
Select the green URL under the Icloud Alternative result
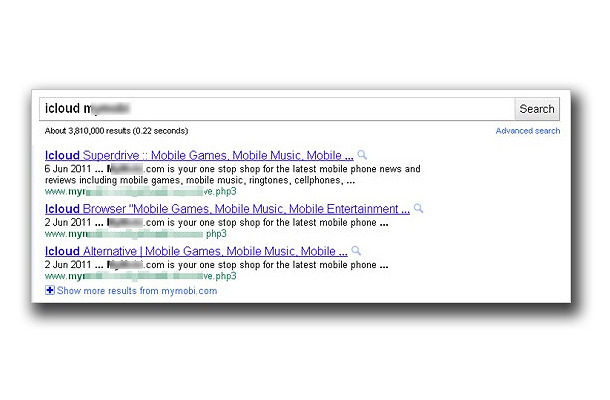coord(140,276)
